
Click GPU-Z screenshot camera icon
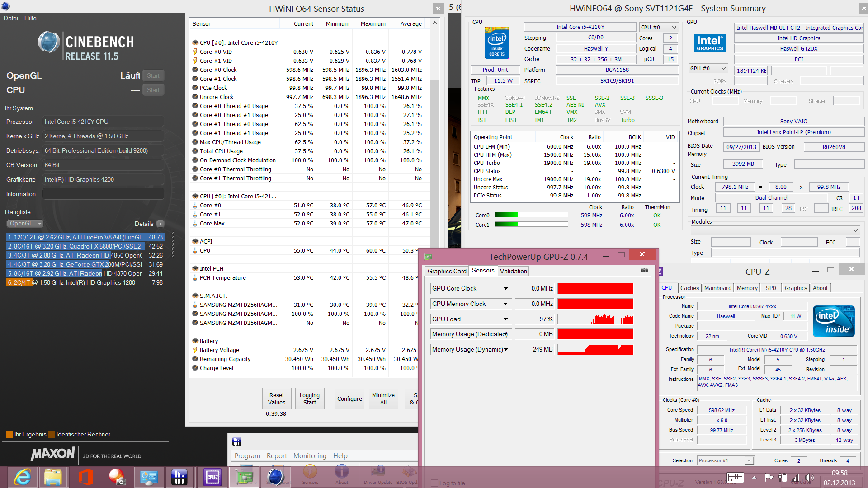click(644, 271)
